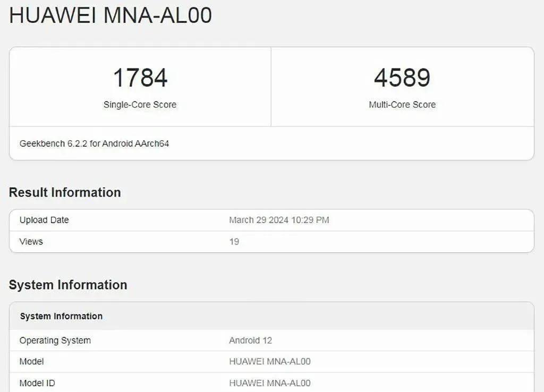Screen dimensions: 544x392
Task: Click the Upload Date label
Action: click(x=44, y=220)
